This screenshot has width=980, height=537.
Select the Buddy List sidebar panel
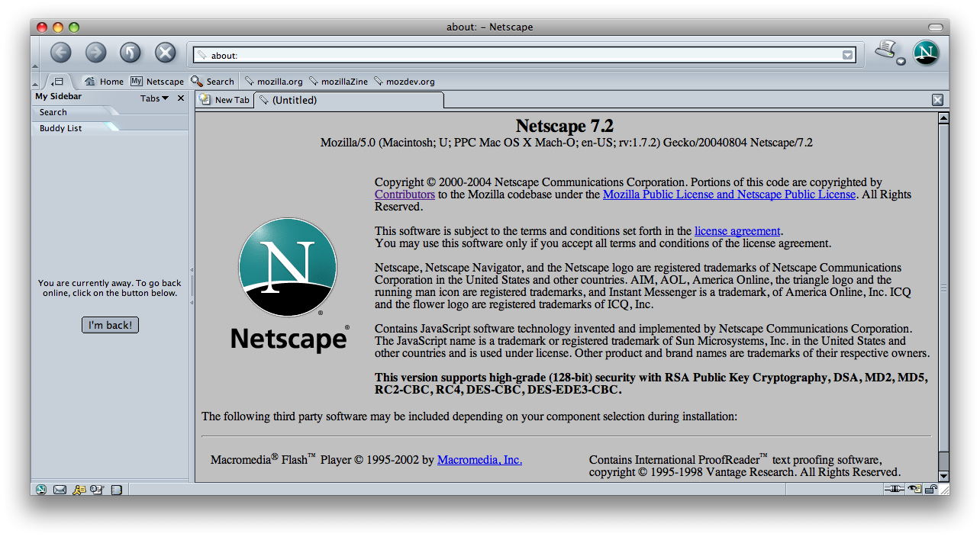61,128
